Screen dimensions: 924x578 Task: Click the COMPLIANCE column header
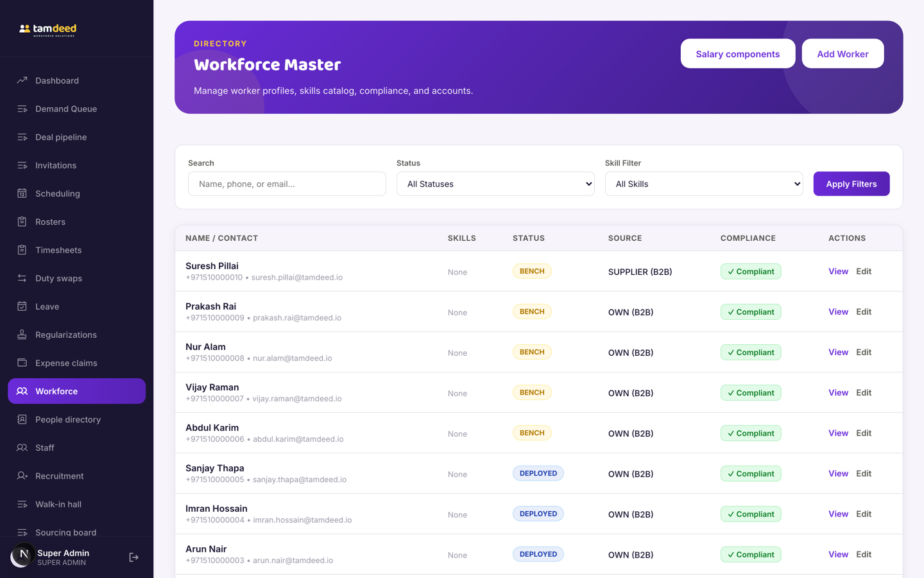748,238
